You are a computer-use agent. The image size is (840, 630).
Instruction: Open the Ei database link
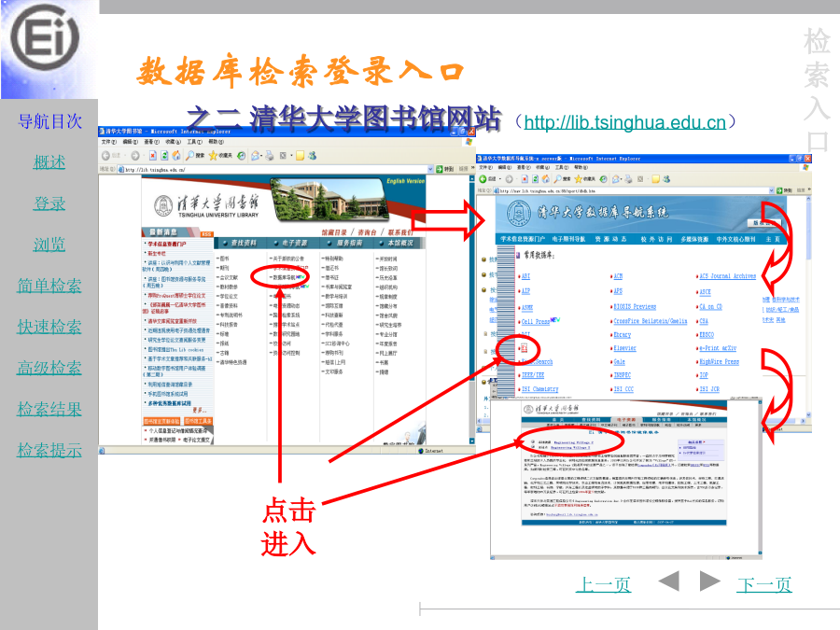(x=525, y=348)
